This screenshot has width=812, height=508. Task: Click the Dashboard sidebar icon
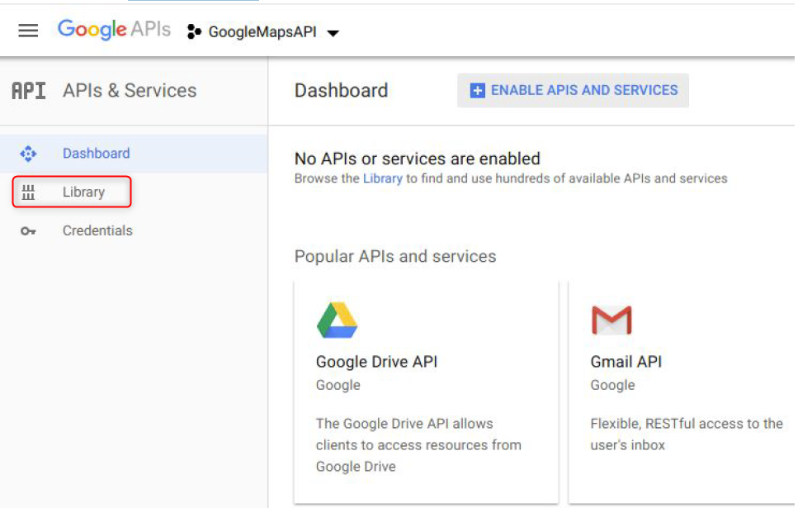pos(28,154)
